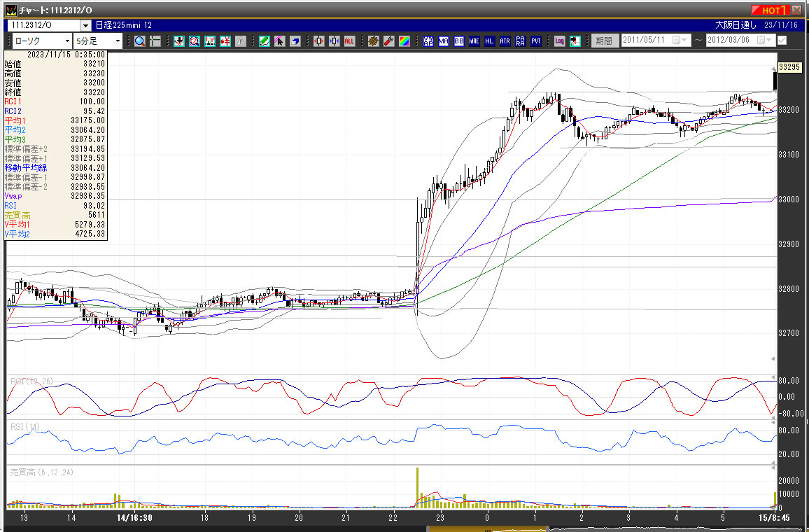The width and height of the screenshot is (809, 532).
Task: Click the red number-2 magnifier icon
Action: [x=195, y=41]
